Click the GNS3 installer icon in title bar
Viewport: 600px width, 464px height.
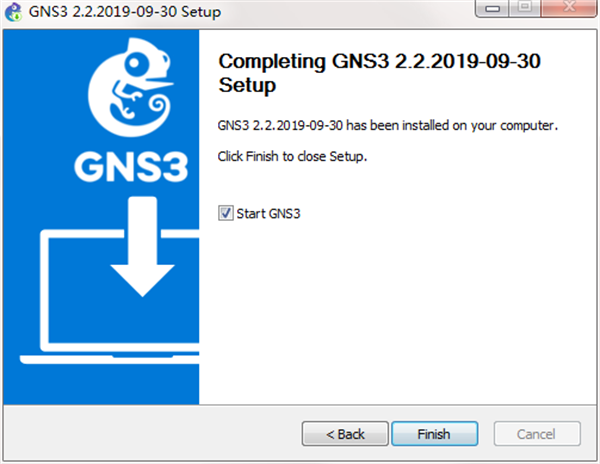tap(13, 12)
